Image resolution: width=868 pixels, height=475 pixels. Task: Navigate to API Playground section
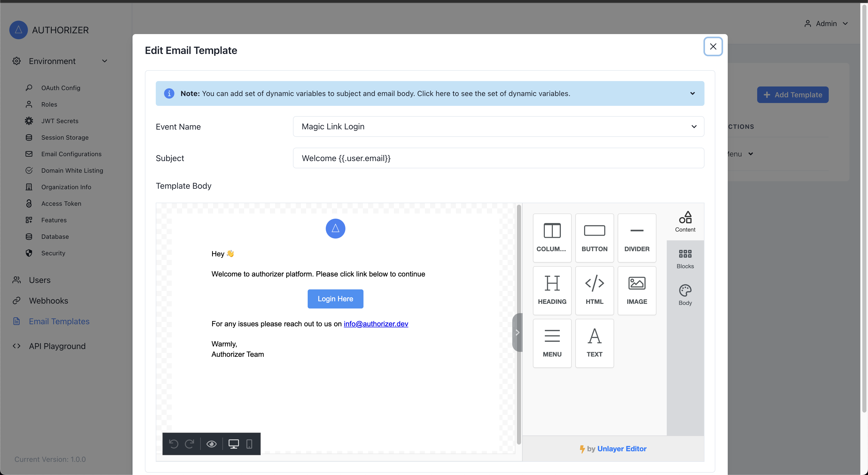(x=57, y=345)
